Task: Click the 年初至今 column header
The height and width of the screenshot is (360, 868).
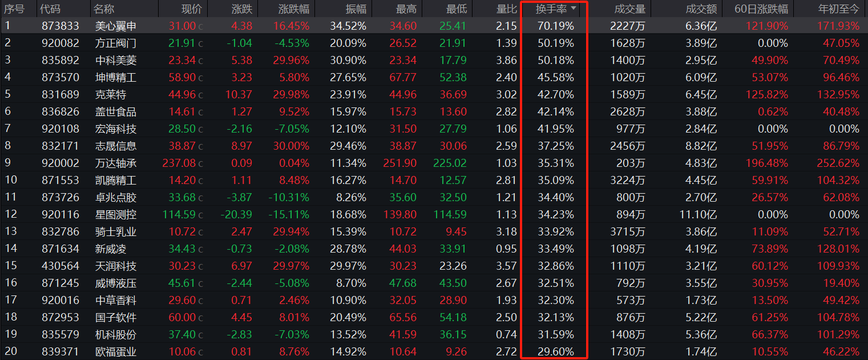Action: click(x=838, y=9)
